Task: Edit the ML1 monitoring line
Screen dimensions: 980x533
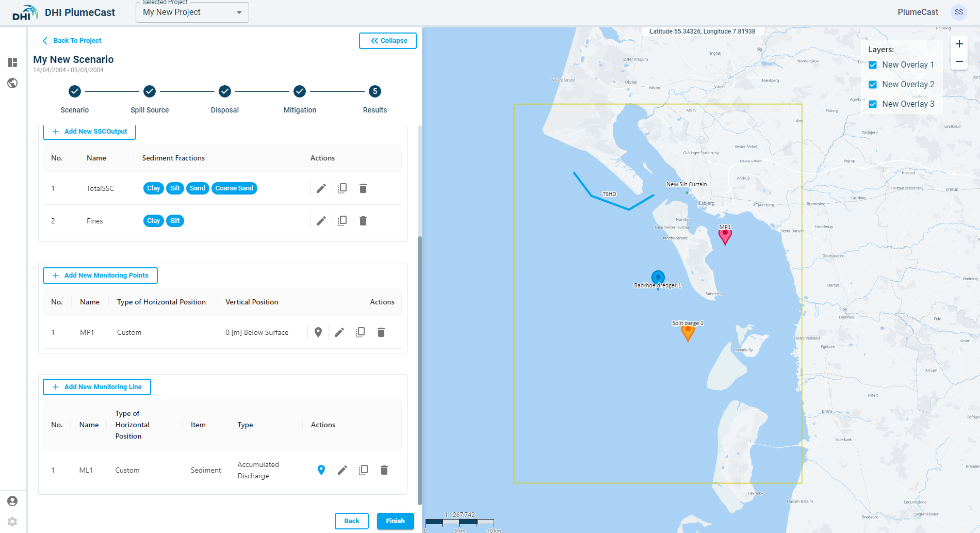Action: [342, 470]
